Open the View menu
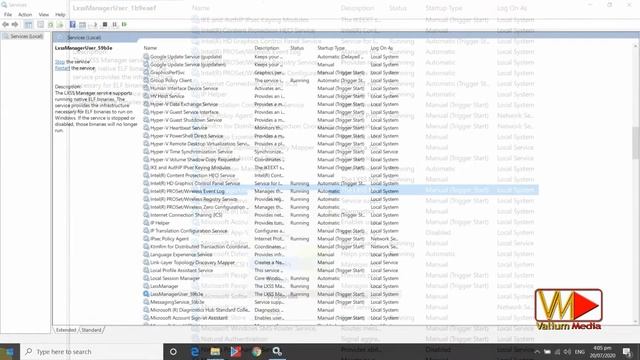 pyautogui.click(x=44, y=15)
